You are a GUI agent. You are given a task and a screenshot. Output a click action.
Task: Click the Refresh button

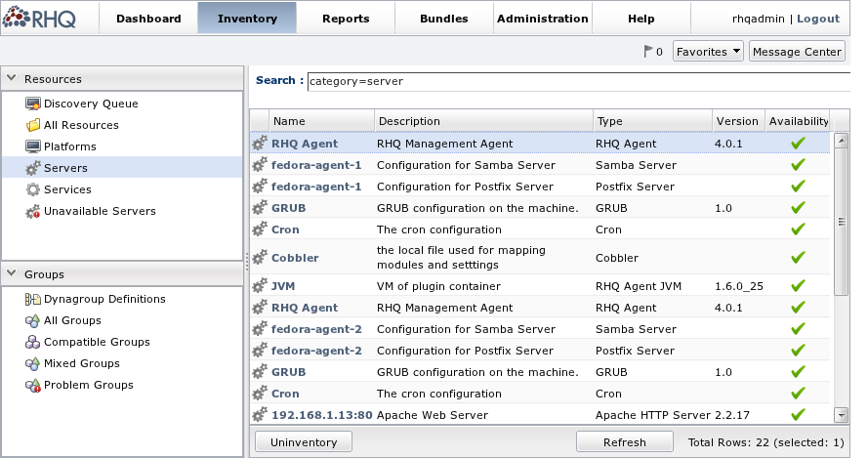point(625,442)
